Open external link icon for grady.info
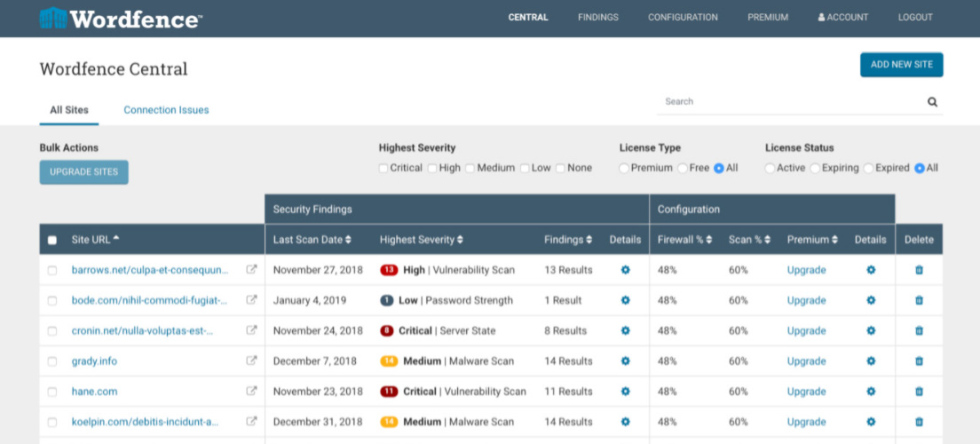980x444 pixels. (x=251, y=361)
